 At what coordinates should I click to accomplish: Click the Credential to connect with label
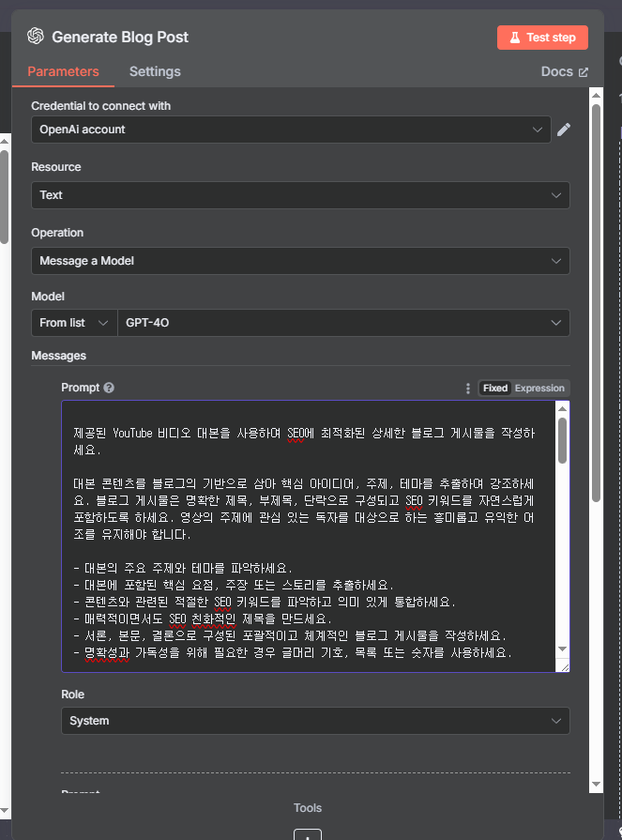[x=100, y=106]
